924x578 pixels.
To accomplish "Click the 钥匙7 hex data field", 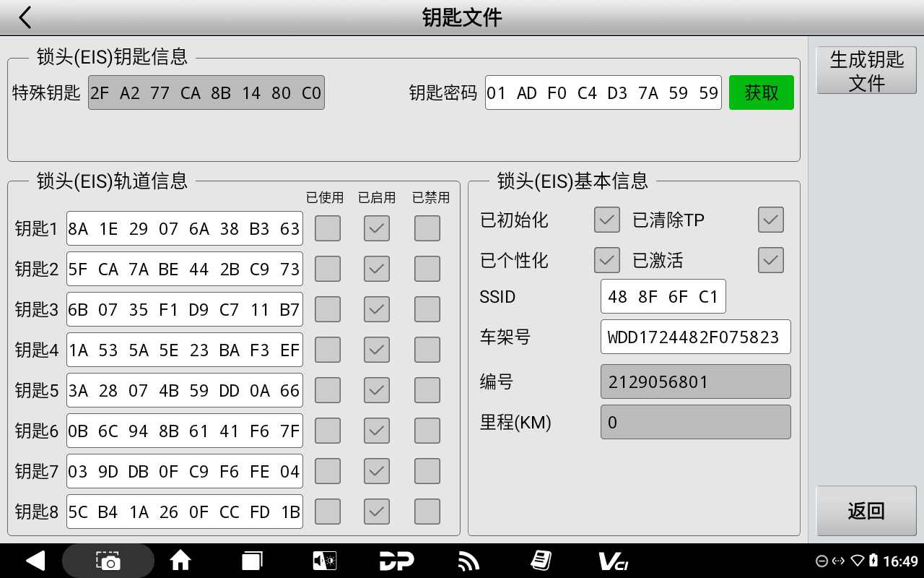I will click(x=185, y=471).
